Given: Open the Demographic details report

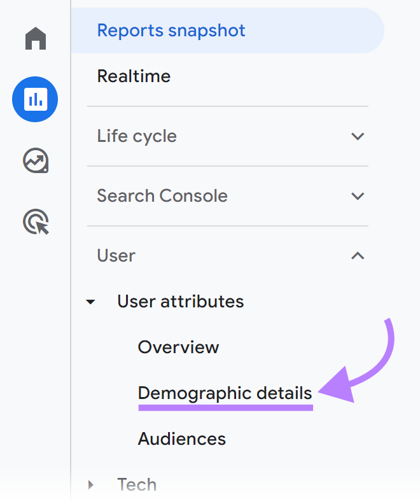Looking at the screenshot, I should (x=225, y=393).
